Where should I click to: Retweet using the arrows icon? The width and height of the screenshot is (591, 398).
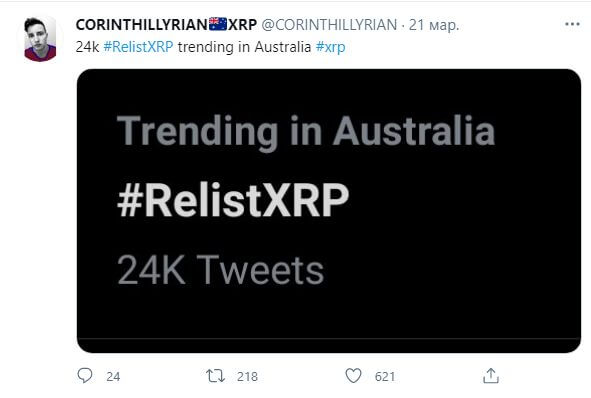(216, 376)
